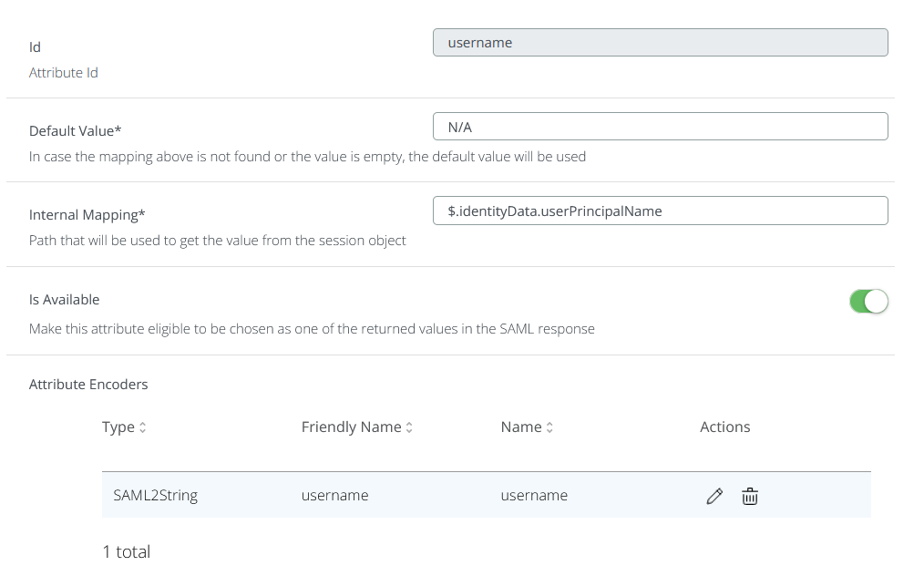Image resolution: width=924 pixels, height=576 pixels.
Task: Click username value under Name column
Action: coord(534,496)
